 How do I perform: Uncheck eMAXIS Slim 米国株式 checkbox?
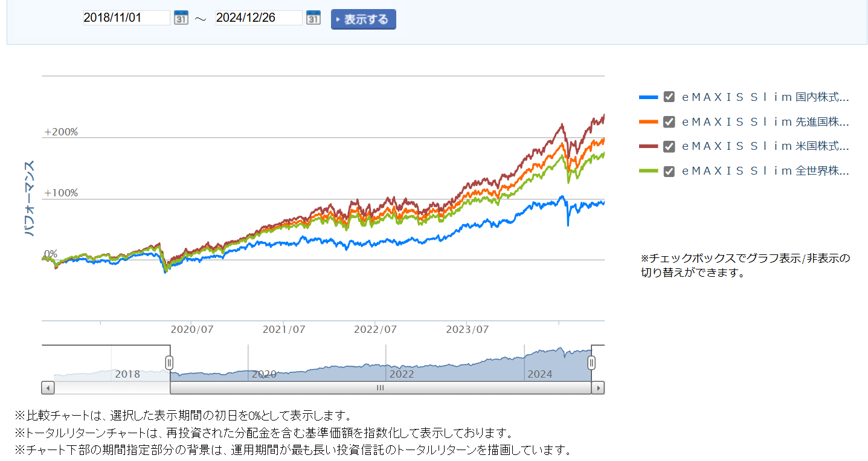click(x=669, y=146)
